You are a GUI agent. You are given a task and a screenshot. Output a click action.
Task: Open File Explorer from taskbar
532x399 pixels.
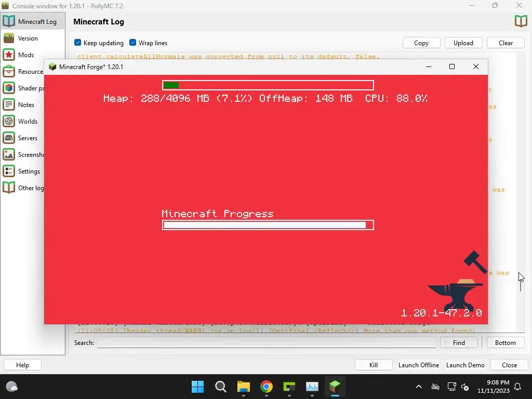(244, 387)
